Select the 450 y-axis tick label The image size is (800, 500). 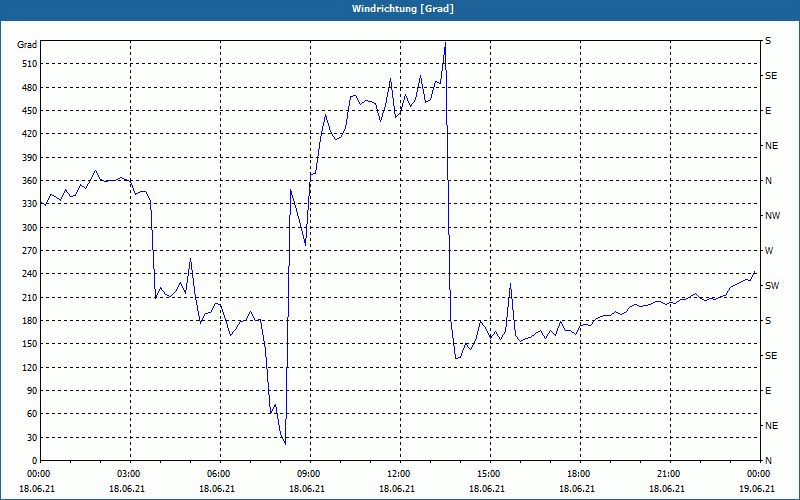tap(30, 111)
